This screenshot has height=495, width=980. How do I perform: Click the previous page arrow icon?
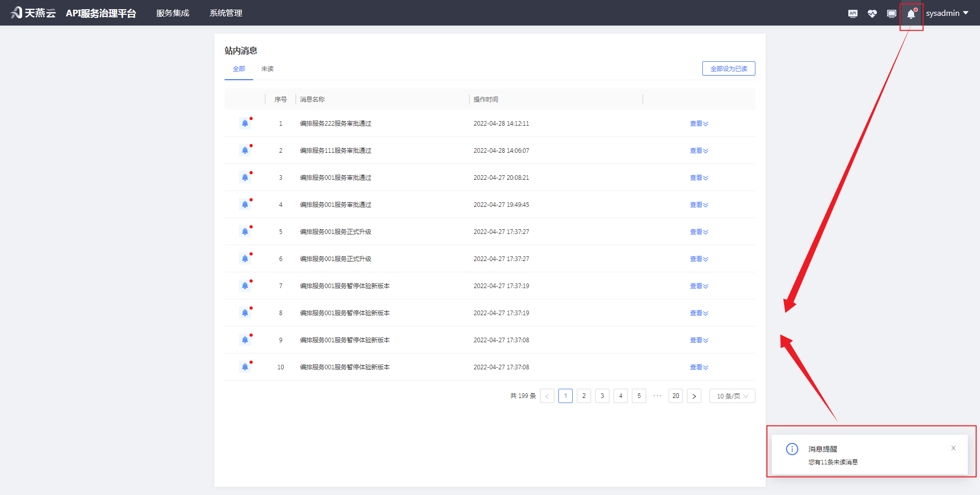(x=547, y=395)
